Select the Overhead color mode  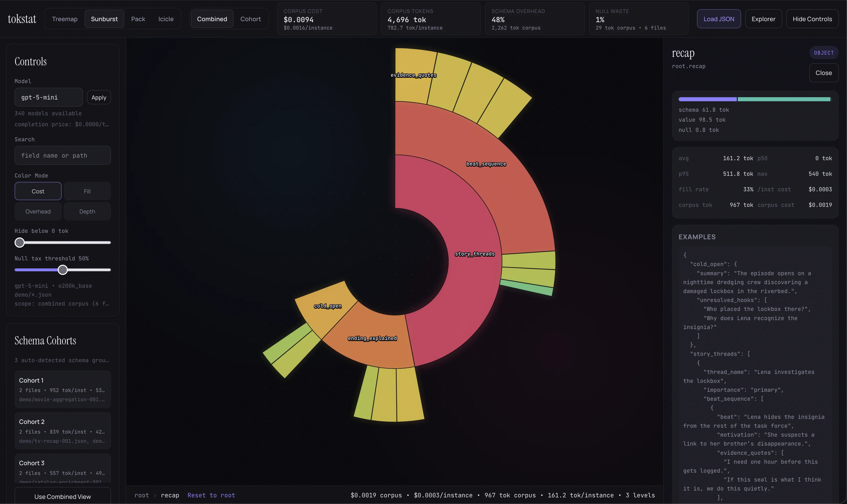click(x=38, y=211)
